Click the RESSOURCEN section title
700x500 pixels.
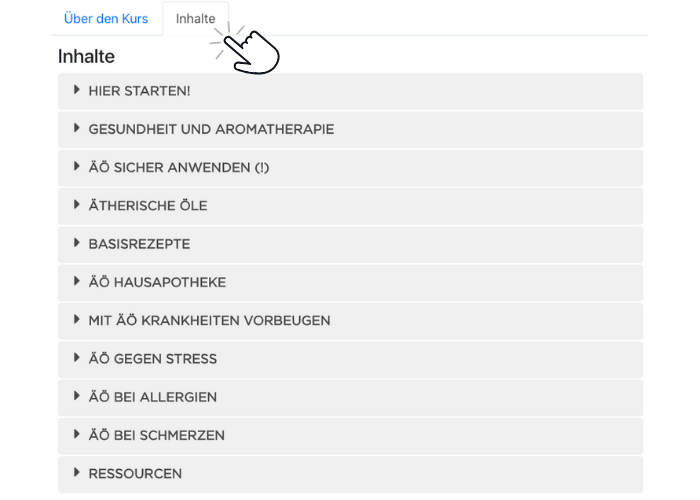(x=135, y=474)
